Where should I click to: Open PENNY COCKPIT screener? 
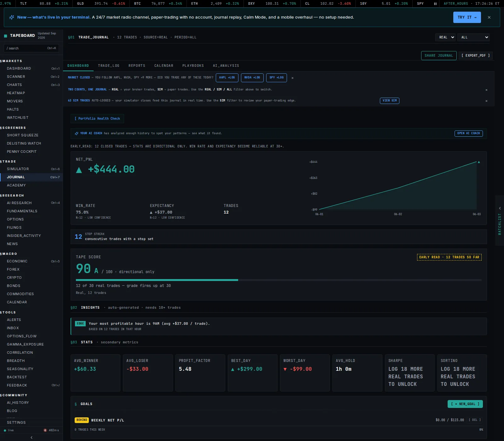pyautogui.click(x=31, y=152)
